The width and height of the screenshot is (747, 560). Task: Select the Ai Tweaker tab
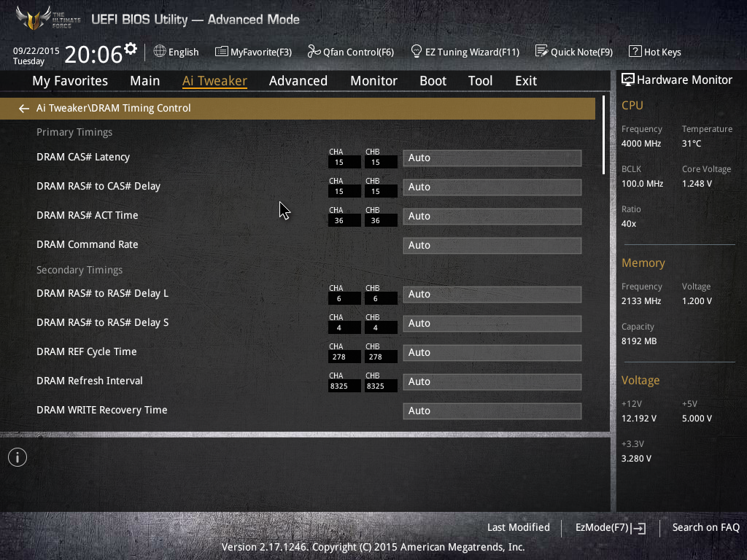(x=214, y=80)
